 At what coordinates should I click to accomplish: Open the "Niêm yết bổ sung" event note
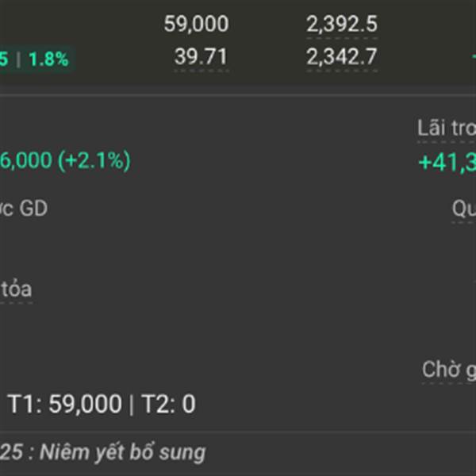point(123,452)
